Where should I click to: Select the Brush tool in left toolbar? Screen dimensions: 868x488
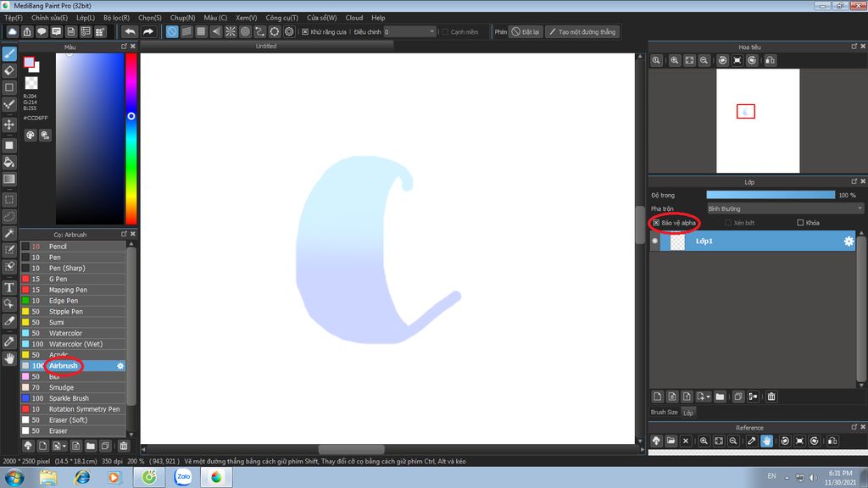[x=9, y=53]
